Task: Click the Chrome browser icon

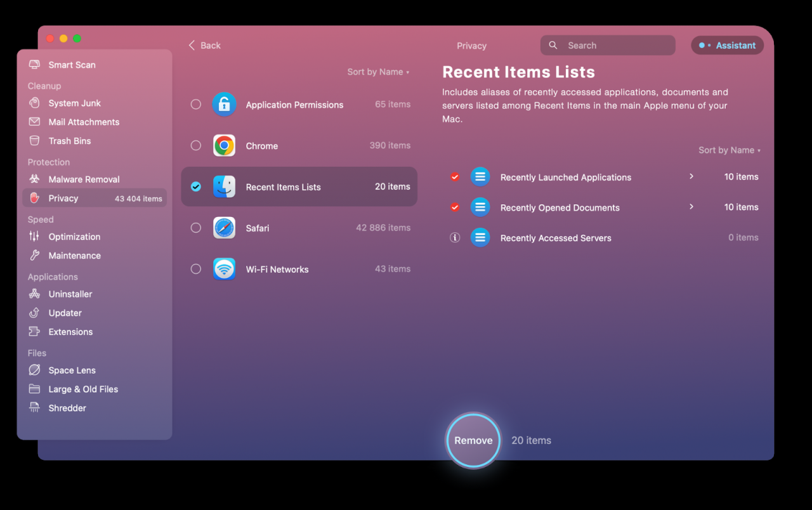Action: pyautogui.click(x=224, y=146)
